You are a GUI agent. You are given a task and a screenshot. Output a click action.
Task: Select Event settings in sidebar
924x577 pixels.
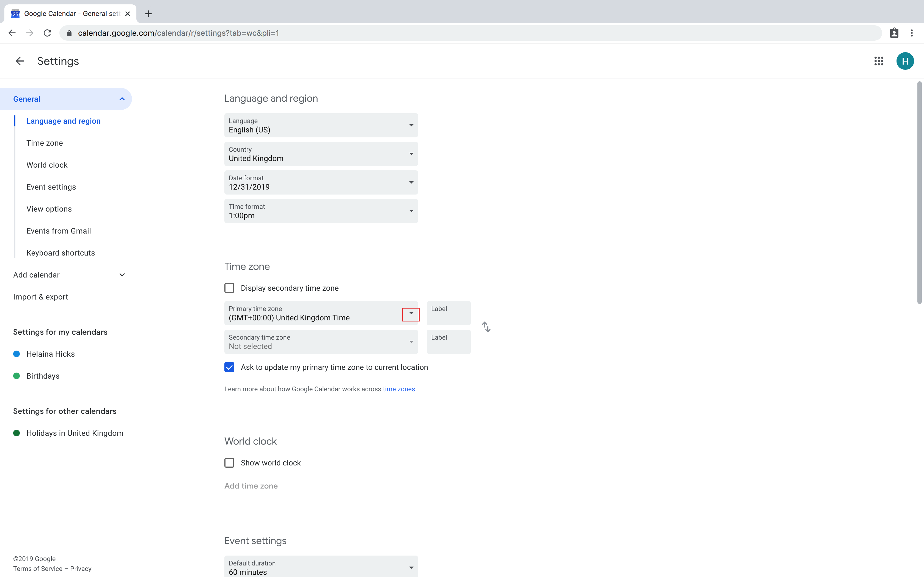(x=51, y=187)
